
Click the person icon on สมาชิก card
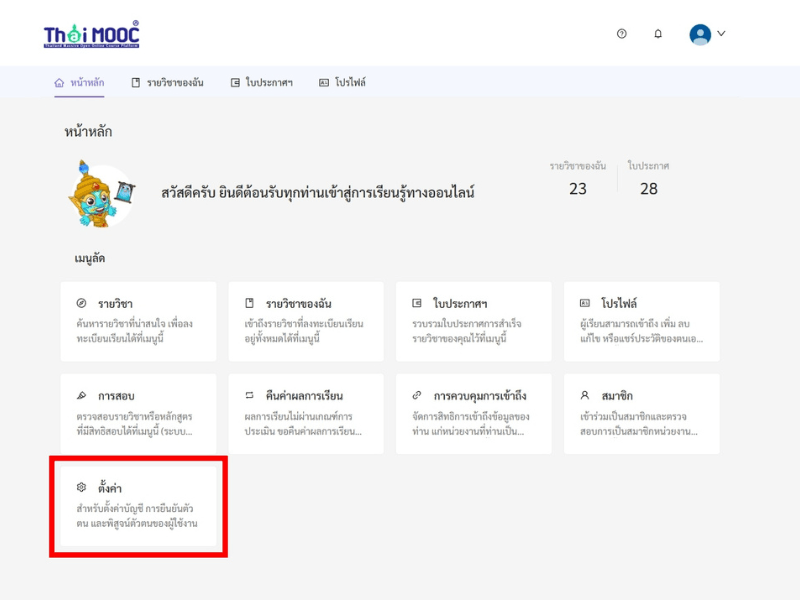pos(585,395)
